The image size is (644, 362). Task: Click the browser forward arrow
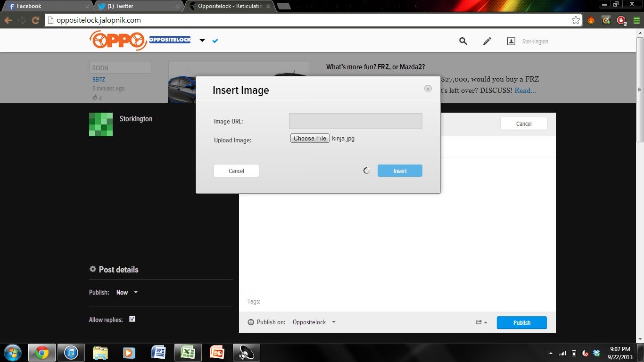click(x=22, y=20)
